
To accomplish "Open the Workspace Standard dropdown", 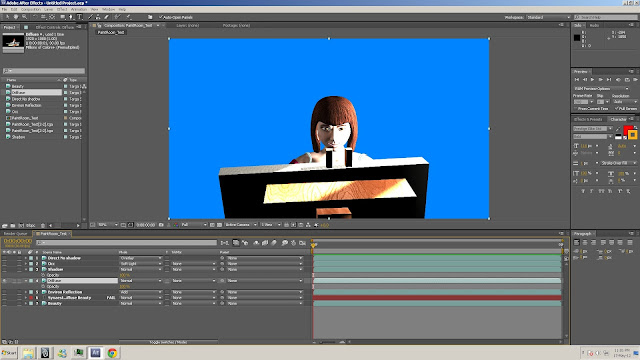I will point(548,17).
